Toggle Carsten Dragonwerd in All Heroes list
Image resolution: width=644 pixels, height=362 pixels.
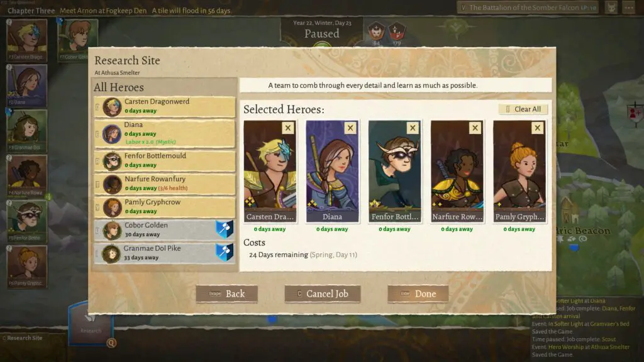(x=165, y=106)
